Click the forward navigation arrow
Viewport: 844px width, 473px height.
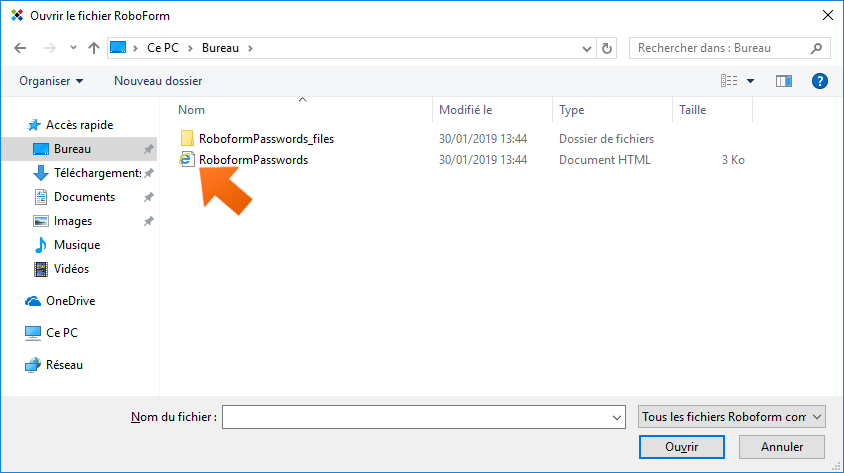pyautogui.click(x=50, y=48)
